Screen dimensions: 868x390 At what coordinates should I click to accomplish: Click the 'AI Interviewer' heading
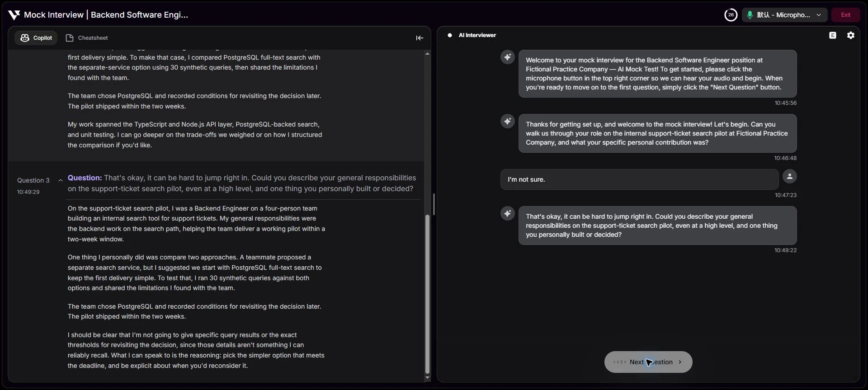coord(477,35)
